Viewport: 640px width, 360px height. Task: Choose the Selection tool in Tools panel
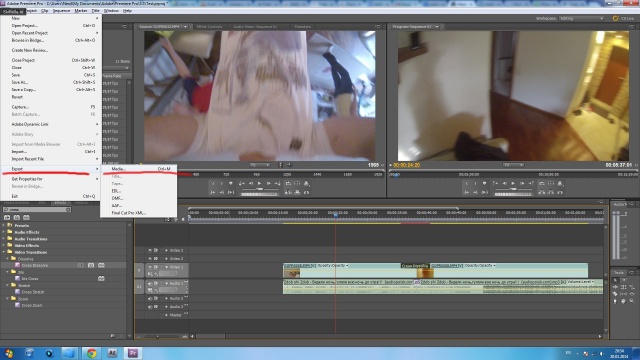pyautogui.click(x=615, y=280)
